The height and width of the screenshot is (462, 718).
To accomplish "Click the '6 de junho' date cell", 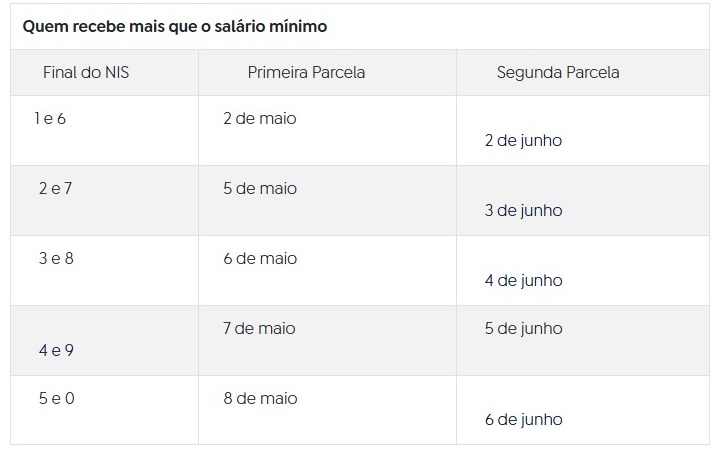I will [523, 420].
